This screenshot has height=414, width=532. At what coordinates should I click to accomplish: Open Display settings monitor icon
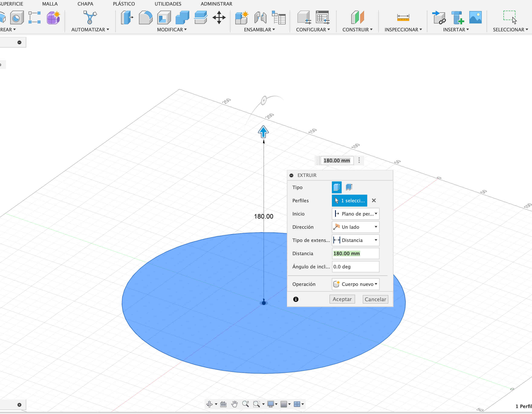coord(271,404)
